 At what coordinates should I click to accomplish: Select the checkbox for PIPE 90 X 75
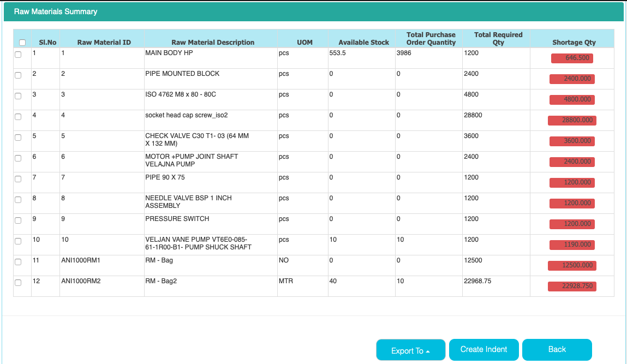[x=18, y=179]
